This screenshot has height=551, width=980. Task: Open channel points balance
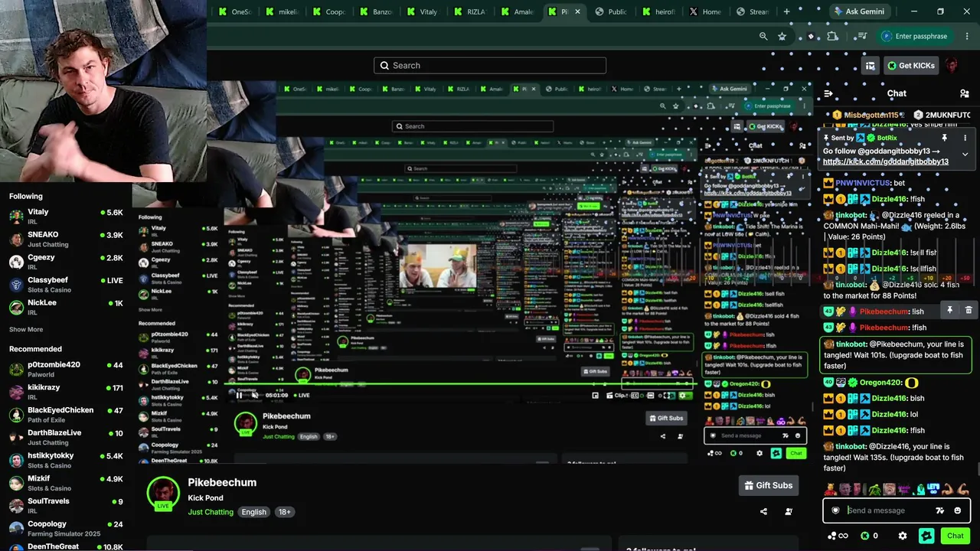[838, 536]
